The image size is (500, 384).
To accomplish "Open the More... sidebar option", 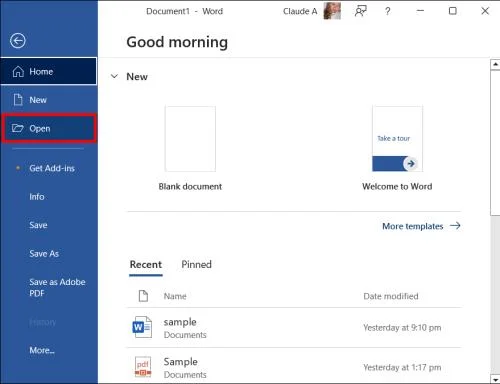I will (49, 350).
